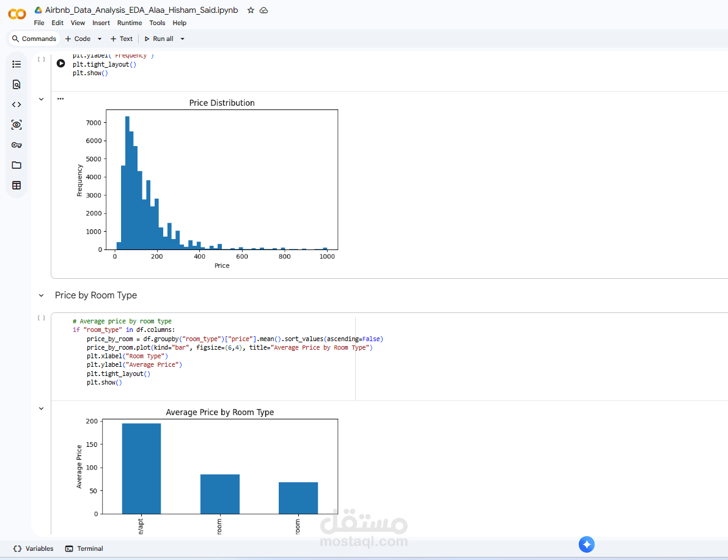Expand the Code dropdown arrow
This screenshot has width=728, height=560.
[100, 39]
